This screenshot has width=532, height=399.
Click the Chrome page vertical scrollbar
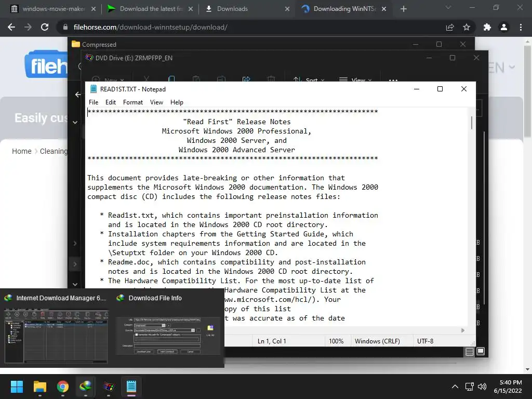[528, 91]
